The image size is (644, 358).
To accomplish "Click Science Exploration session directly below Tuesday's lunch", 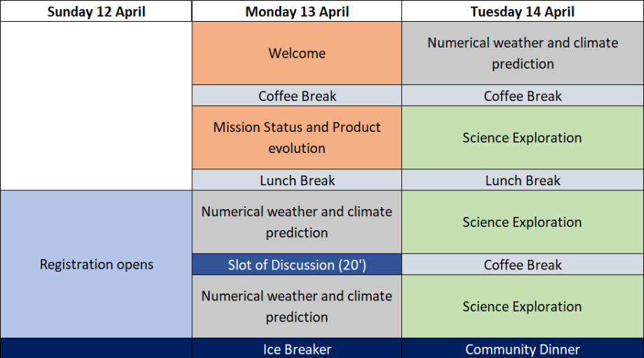I will coord(523,222).
